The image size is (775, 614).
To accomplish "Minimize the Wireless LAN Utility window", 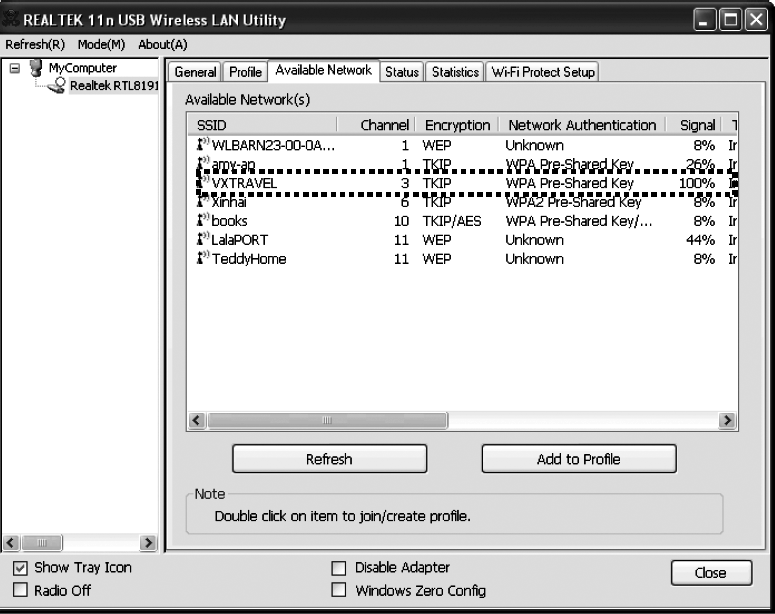I will 704,20.
